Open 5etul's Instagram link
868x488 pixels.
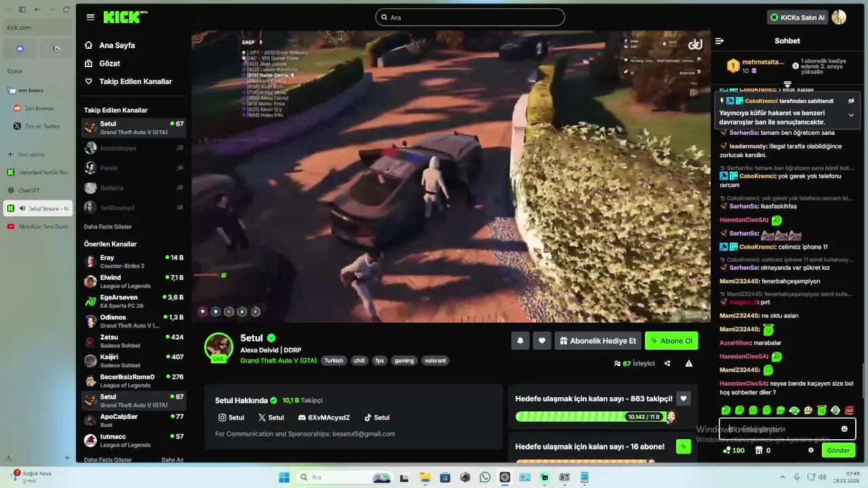231,418
